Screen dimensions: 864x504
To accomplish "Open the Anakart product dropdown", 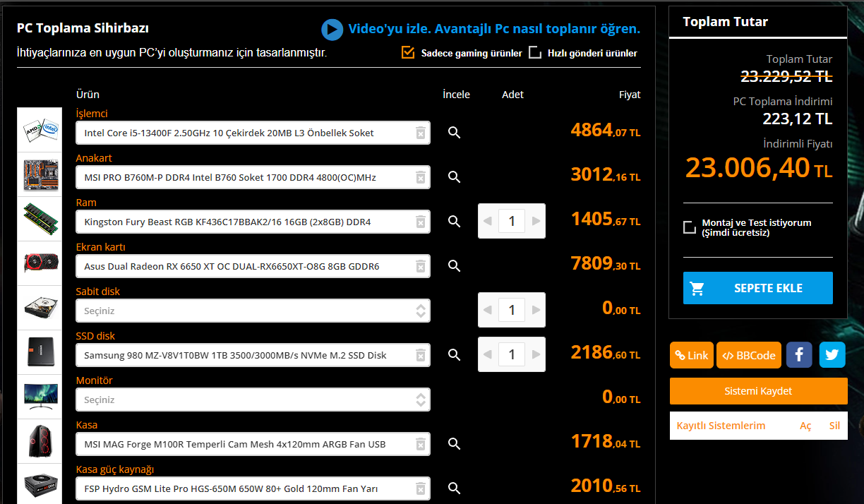I will point(253,177).
